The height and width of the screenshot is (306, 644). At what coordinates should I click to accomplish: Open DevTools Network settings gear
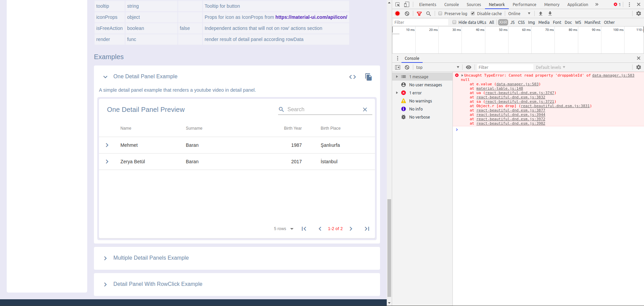click(x=638, y=13)
